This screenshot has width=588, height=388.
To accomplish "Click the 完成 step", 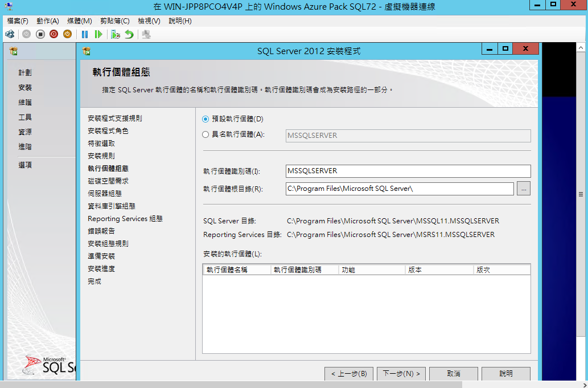I will (94, 281).
